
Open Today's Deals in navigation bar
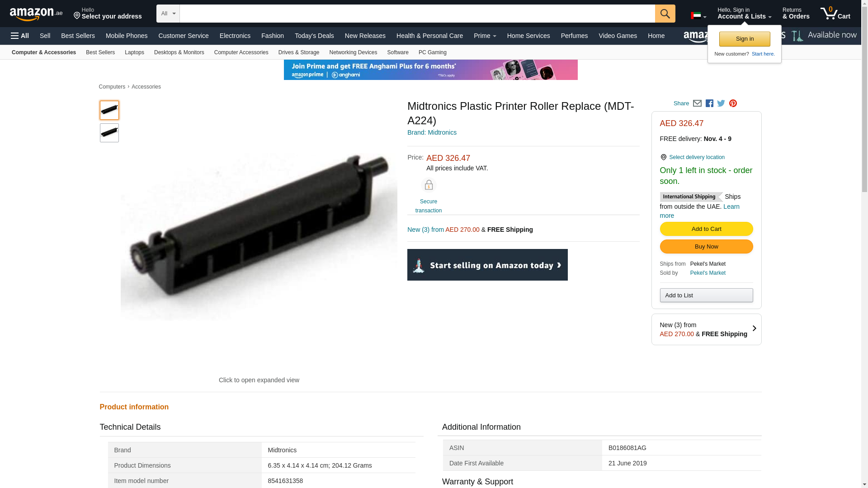point(314,36)
